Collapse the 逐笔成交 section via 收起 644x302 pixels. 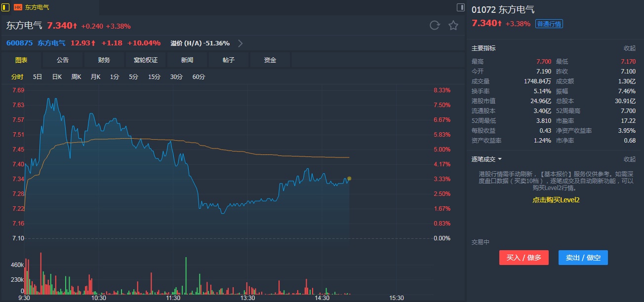pyautogui.click(x=629, y=159)
